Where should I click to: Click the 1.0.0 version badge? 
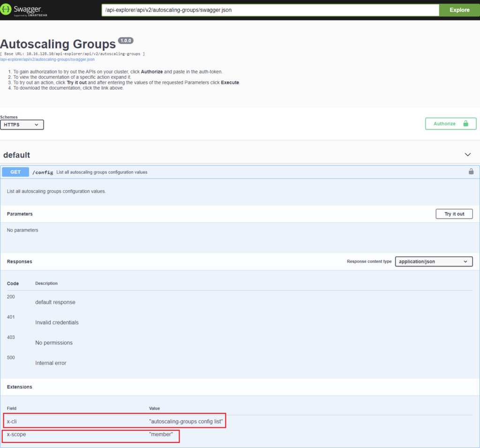[126, 41]
